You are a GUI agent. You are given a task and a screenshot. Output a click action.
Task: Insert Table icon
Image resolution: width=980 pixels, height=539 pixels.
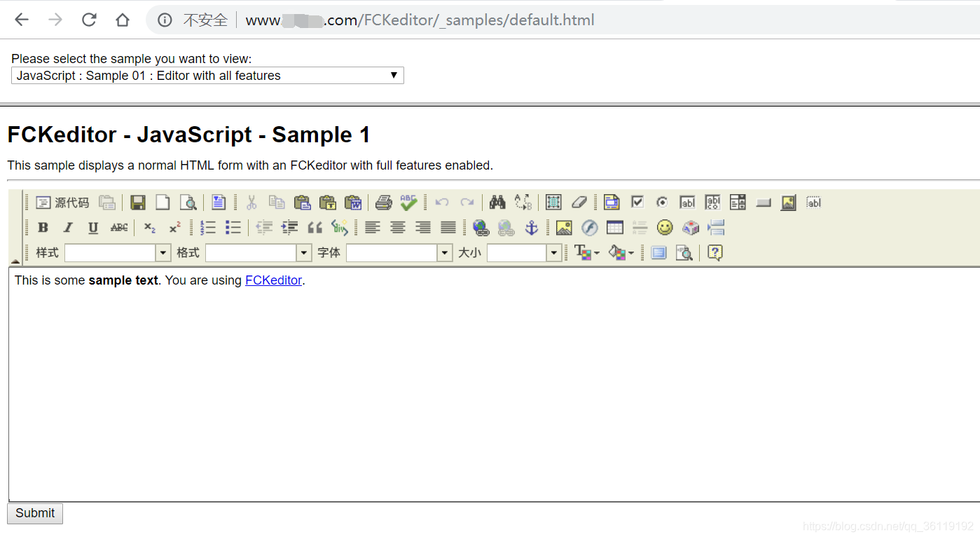(x=615, y=227)
